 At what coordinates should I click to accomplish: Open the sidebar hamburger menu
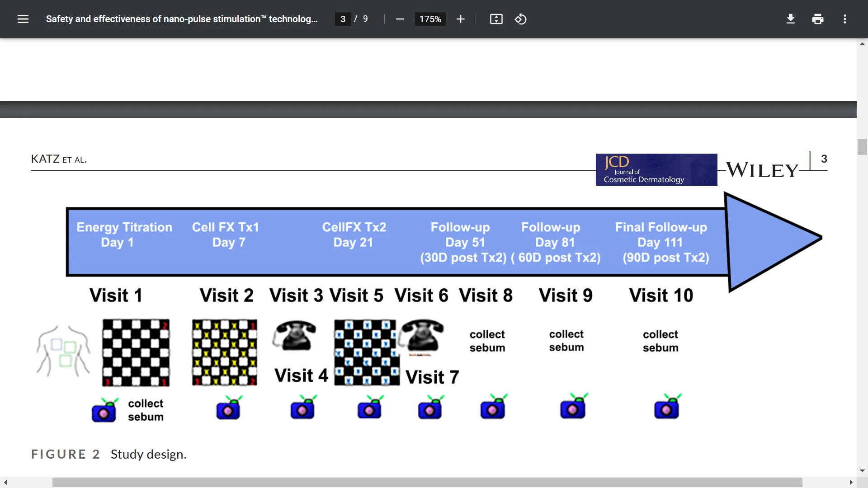[x=23, y=19]
